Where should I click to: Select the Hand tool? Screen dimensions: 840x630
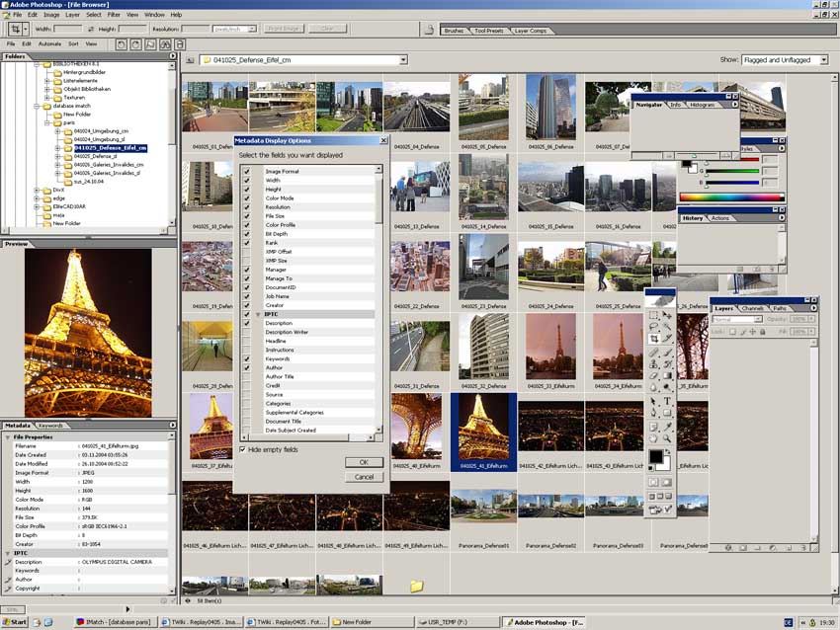tap(653, 438)
